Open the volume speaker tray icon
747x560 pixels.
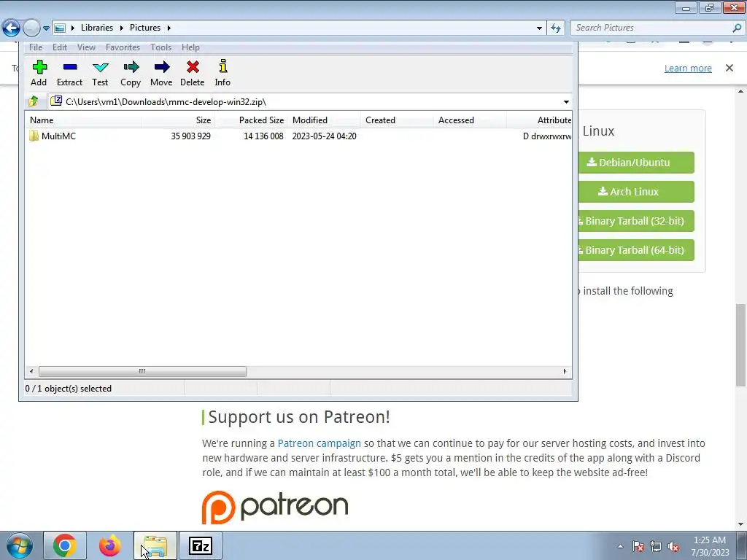[x=673, y=546]
